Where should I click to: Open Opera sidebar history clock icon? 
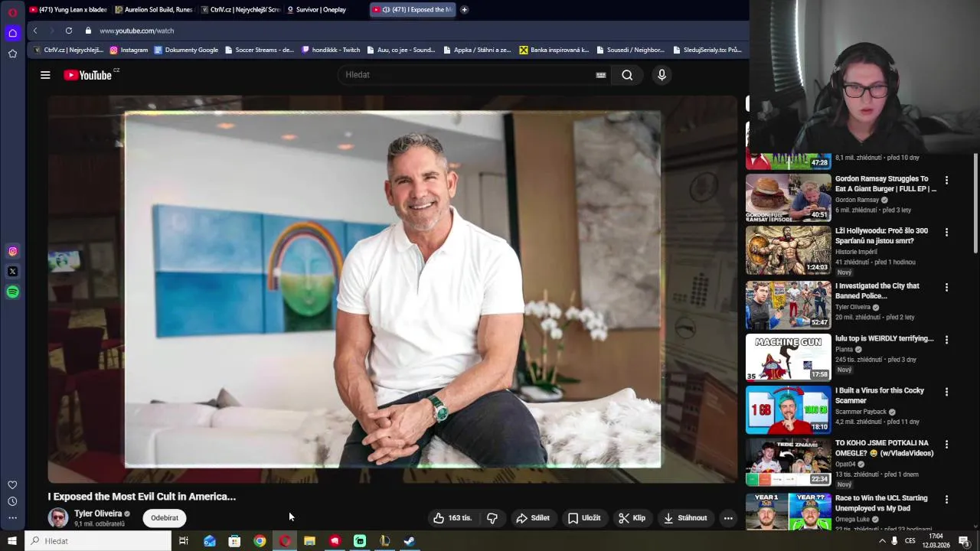[x=12, y=501]
